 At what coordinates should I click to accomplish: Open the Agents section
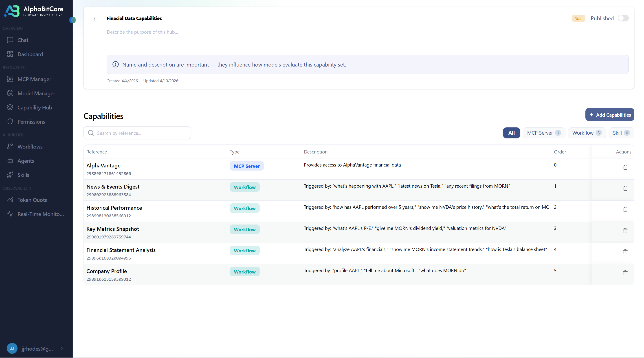tap(26, 160)
